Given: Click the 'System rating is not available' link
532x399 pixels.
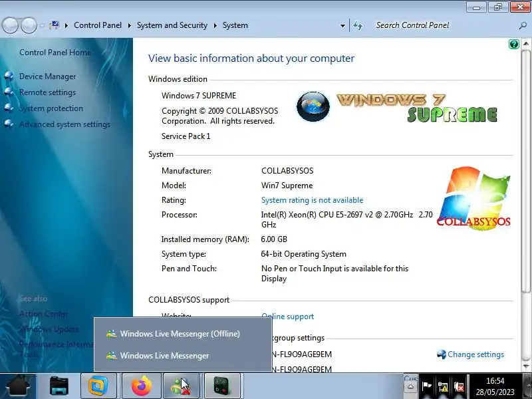Looking at the screenshot, I should point(312,200).
